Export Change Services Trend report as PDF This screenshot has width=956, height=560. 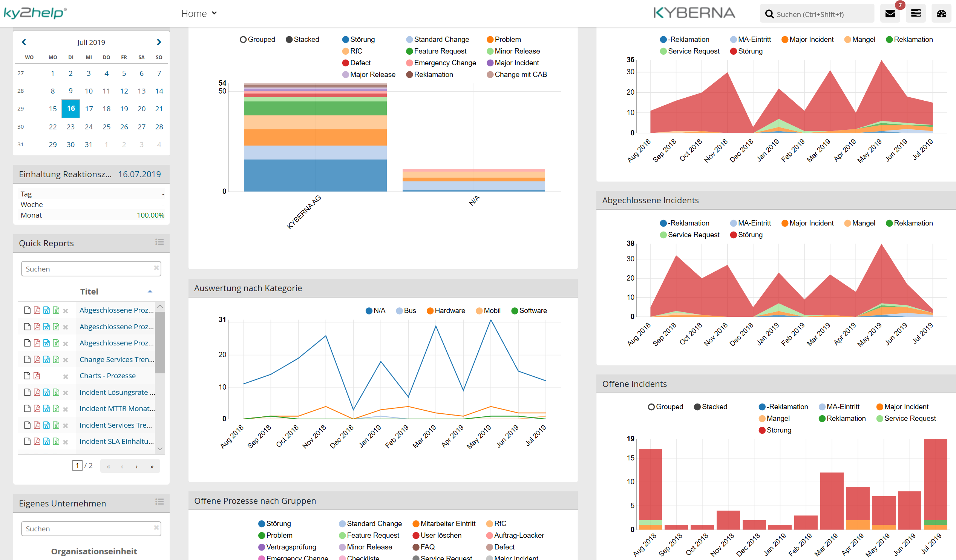(x=37, y=359)
